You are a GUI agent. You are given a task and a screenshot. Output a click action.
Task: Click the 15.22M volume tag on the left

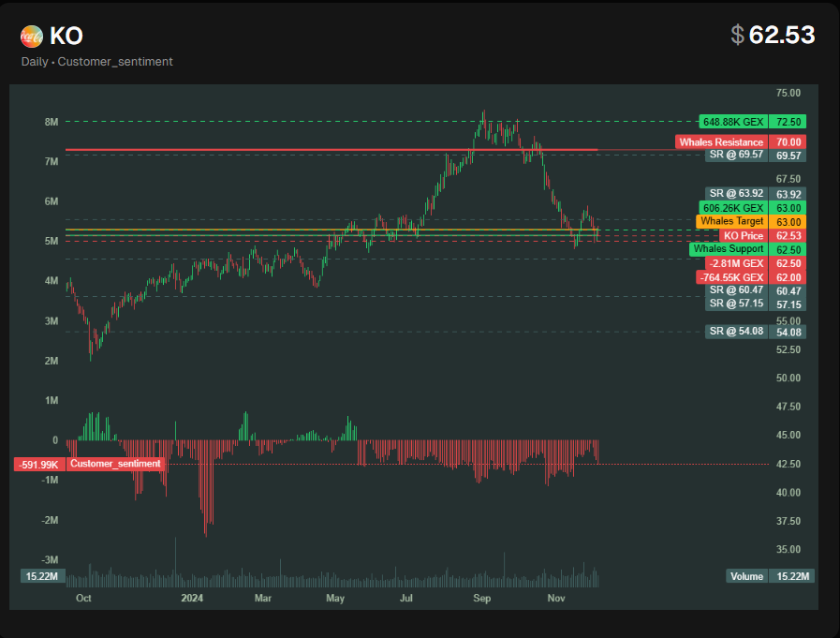click(42, 576)
